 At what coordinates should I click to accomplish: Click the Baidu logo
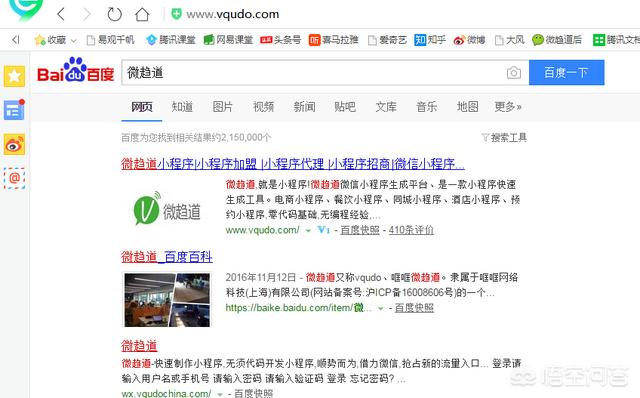click(x=76, y=70)
